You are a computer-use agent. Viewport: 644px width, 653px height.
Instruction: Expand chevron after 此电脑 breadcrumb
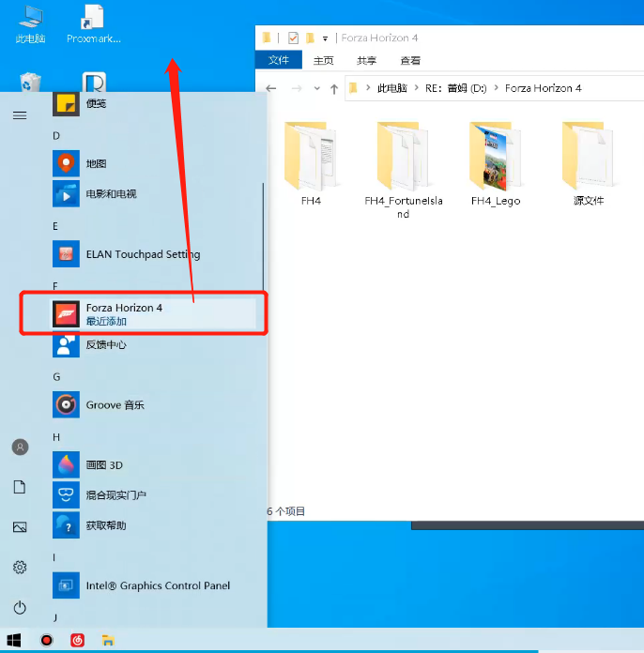click(x=416, y=88)
